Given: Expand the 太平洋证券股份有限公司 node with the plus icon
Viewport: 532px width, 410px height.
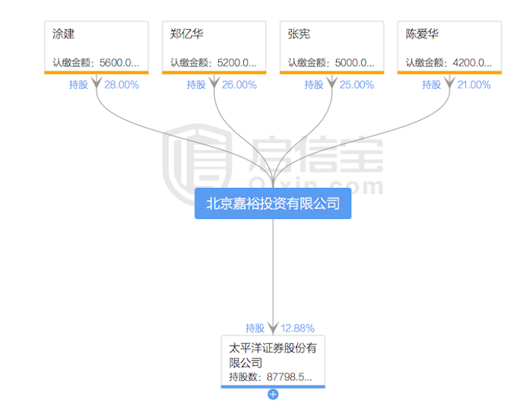Looking at the screenshot, I should (273, 394).
